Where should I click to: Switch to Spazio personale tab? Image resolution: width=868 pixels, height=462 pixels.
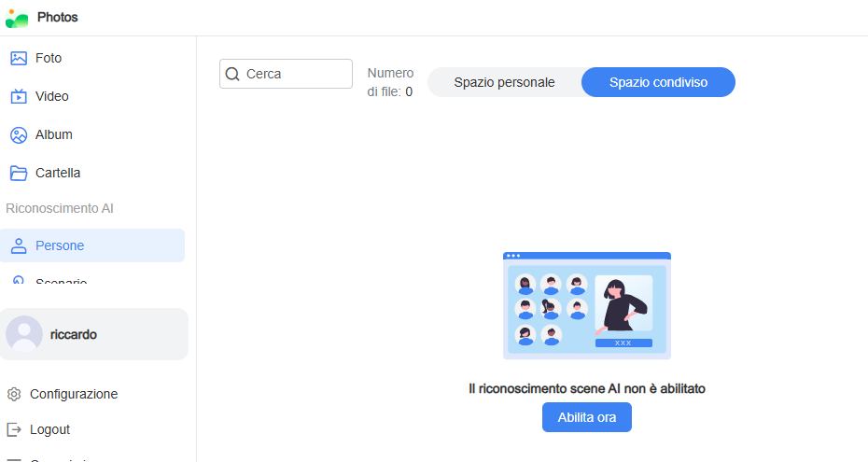pyautogui.click(x=504, y=82)
